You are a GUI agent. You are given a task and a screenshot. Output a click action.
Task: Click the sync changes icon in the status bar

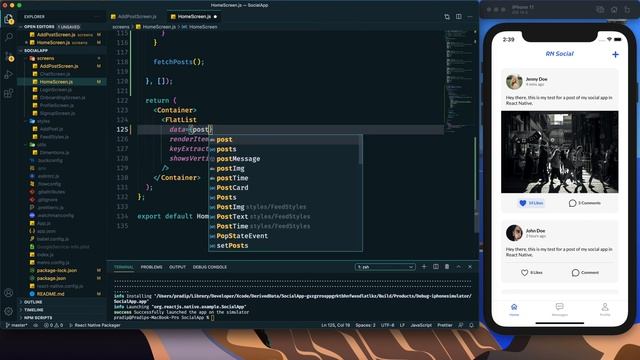tap(36, 325)
